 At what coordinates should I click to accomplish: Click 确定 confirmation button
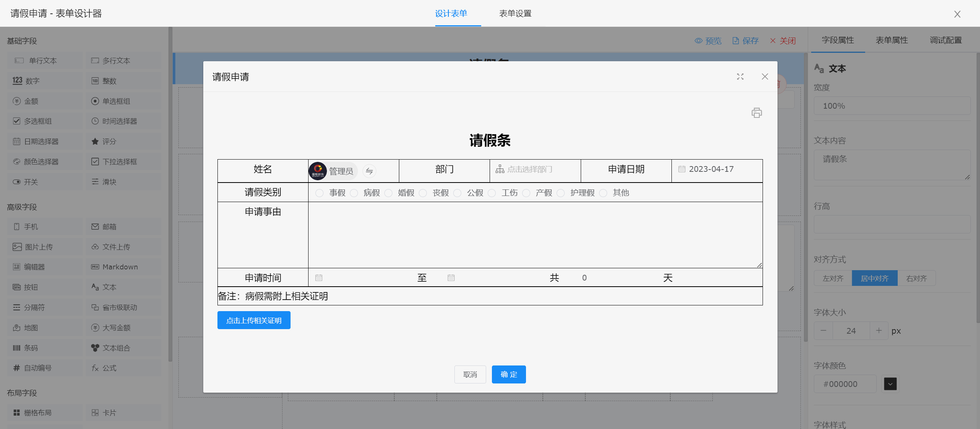tap(509, 374)
